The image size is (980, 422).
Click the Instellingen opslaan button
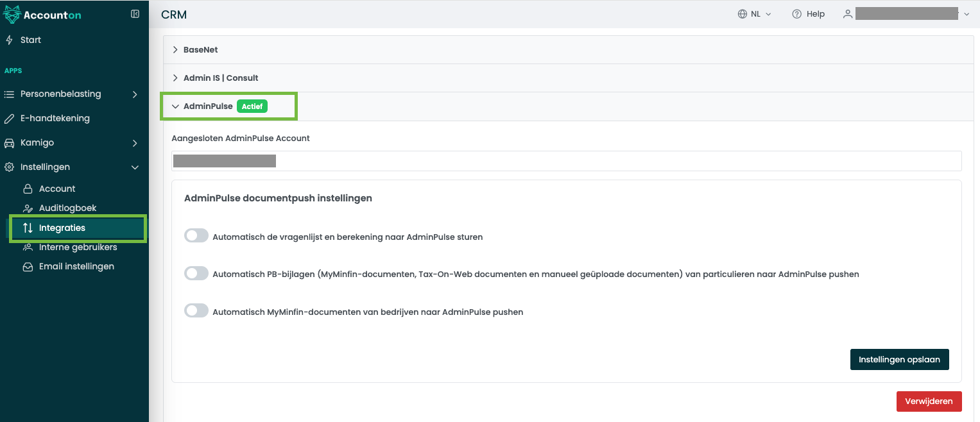coord(899,359)
